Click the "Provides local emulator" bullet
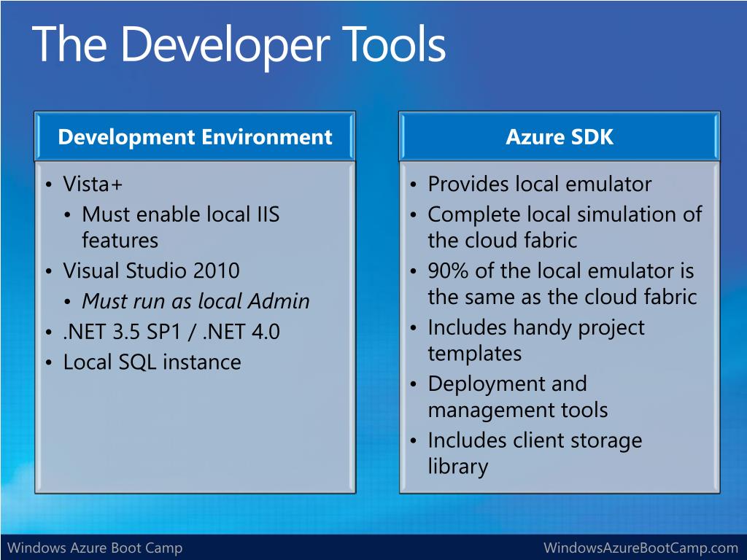Image resolution: width=747 pixels, height=560 pixels. coord(539,184)
